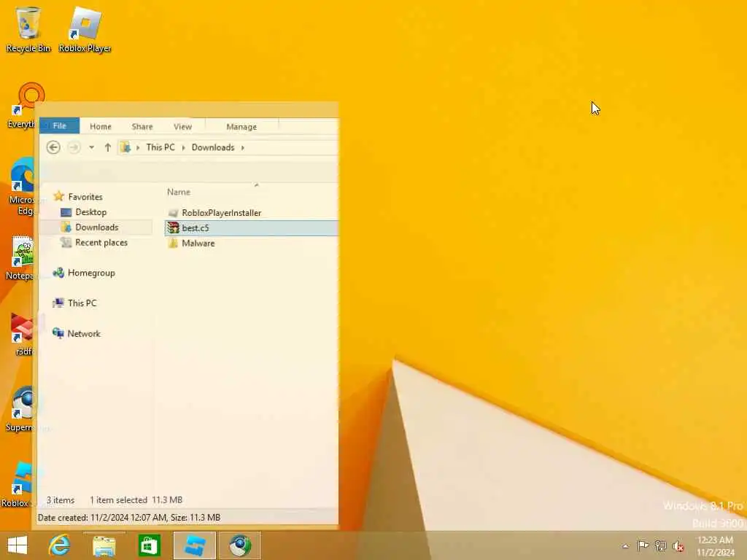Expand the chevron after Downloads in address bar
Image resolution: width=747 pixels, height=560 pixels.
242,147
